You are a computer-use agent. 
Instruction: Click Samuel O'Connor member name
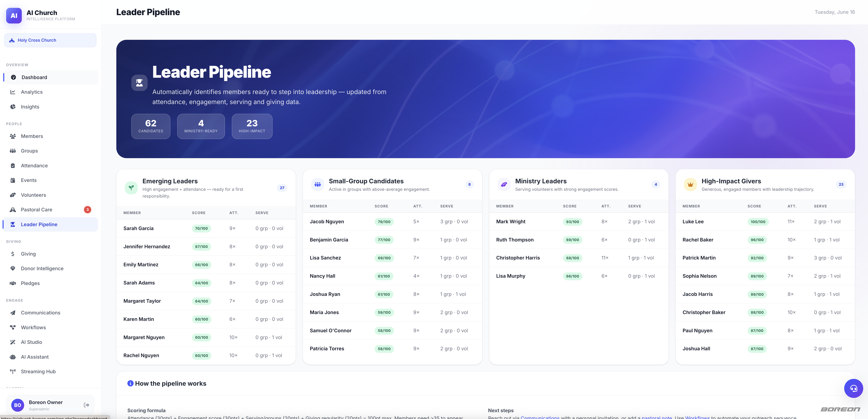(x=331, y=331)
